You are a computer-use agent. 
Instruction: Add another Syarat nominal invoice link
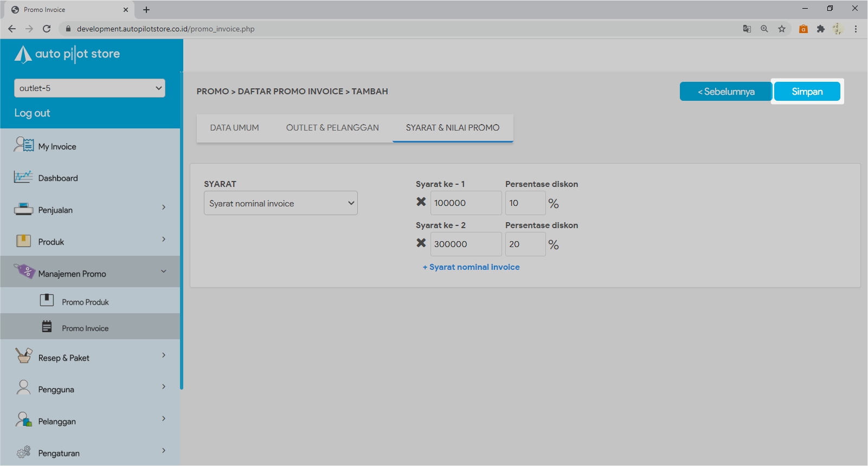471,267
